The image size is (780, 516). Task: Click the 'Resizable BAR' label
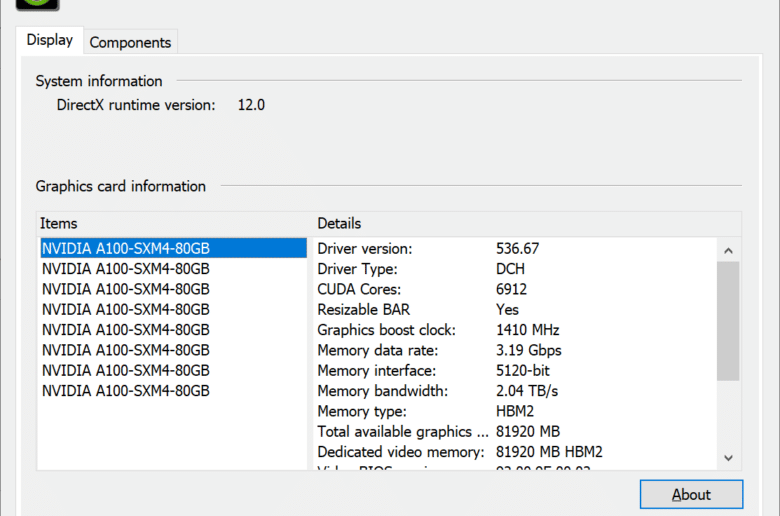point(364,310)
